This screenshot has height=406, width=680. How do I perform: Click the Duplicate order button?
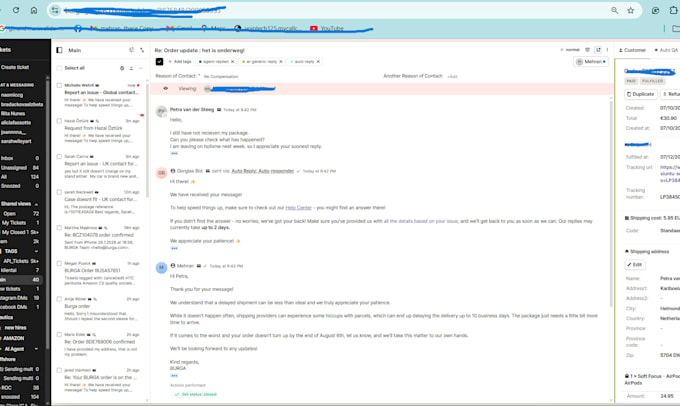(641, 94)
